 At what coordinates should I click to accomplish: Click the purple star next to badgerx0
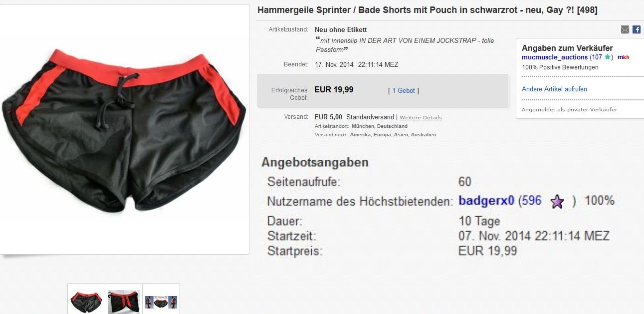[x=557, y=202]
